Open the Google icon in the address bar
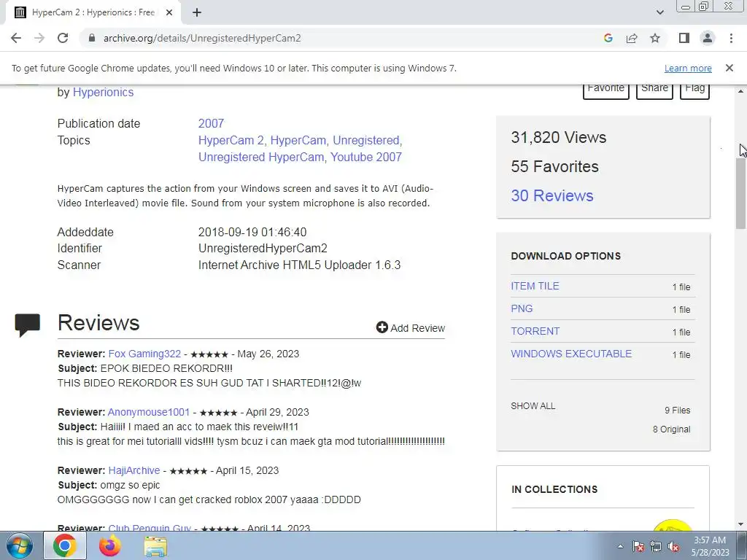 [608, 38]
